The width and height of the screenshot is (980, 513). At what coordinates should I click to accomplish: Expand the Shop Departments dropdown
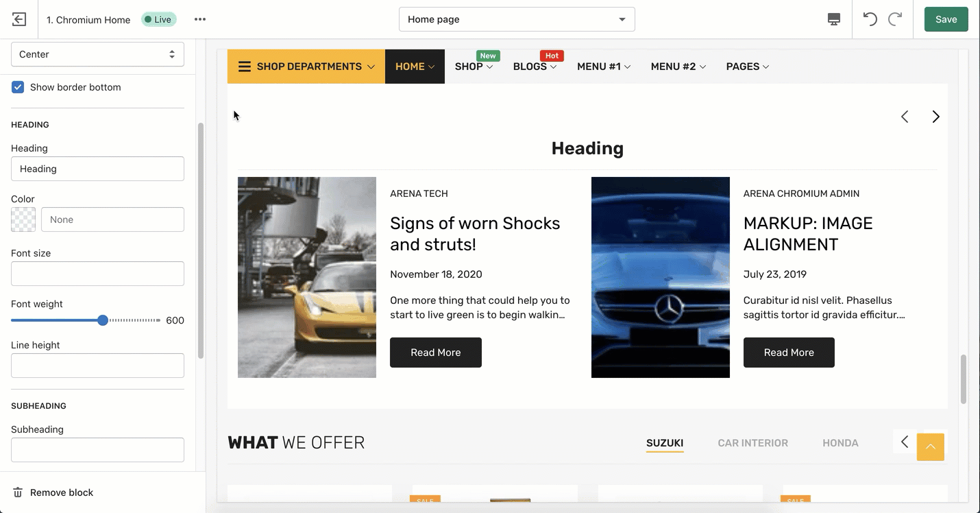pyautogui.click(x=371, y=67)
